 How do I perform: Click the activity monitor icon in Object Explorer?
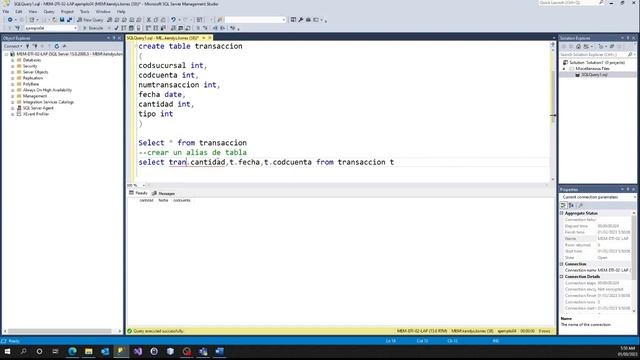point(64,46)
